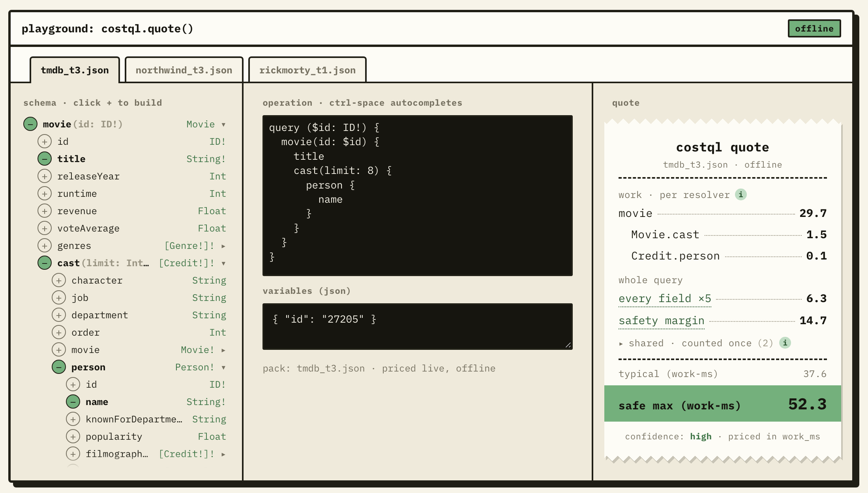This screenshot has height=493, width=868.
Task: Click the [Genre!]! type label
Action: [190, 246]
